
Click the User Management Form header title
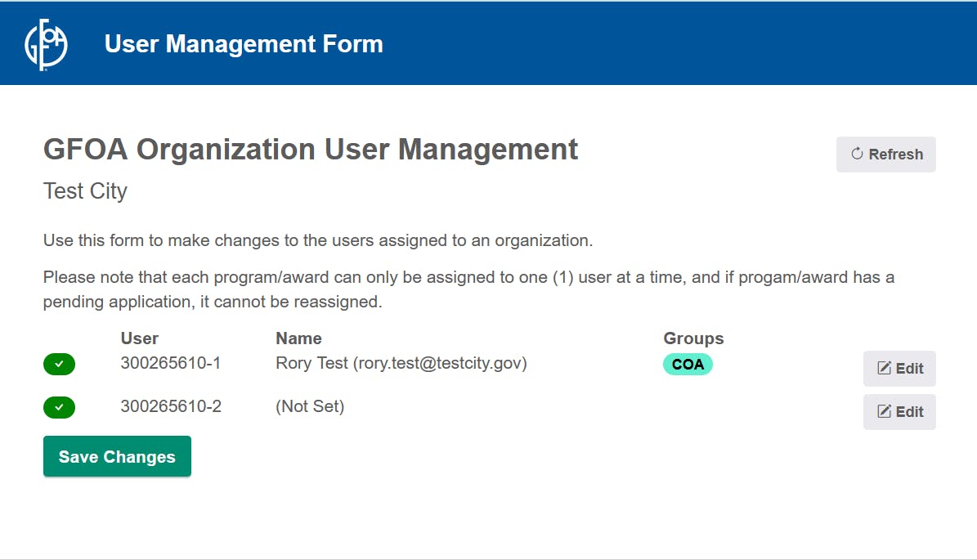pyautogui.click(x=244, y=44)
